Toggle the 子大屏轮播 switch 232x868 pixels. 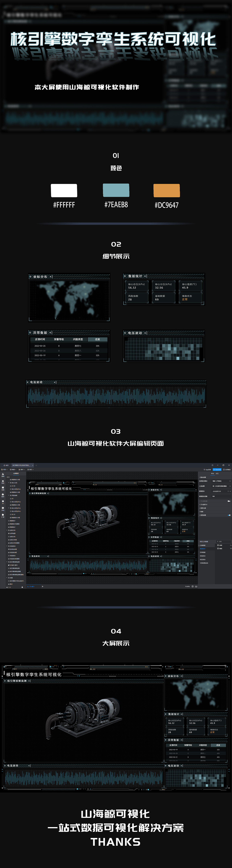[x=229, y=501]
